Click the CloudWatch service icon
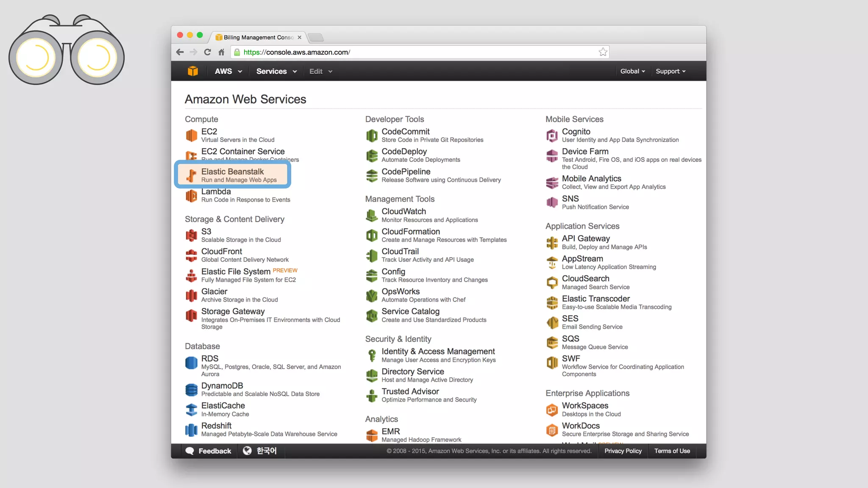Viewport: 868px width, 488px height. [372, 215]
